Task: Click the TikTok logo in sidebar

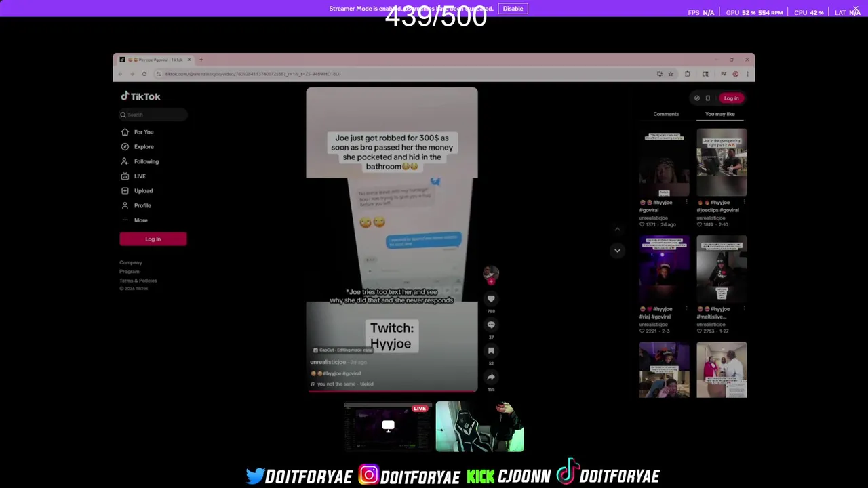Action: 140,96
